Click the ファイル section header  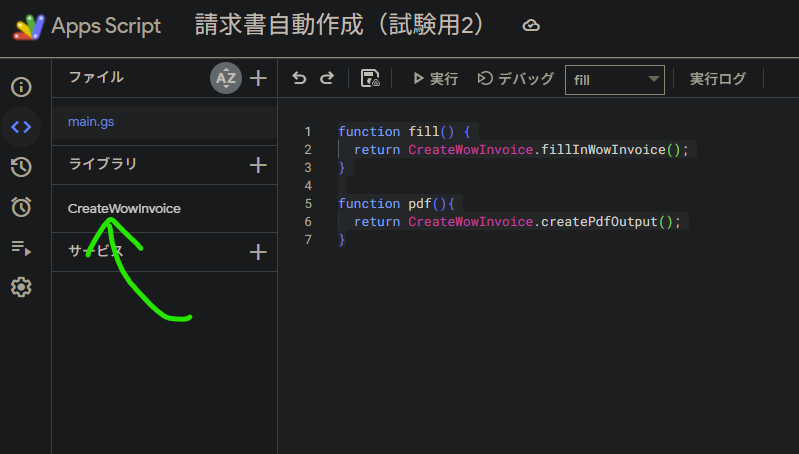coord(96,77)
